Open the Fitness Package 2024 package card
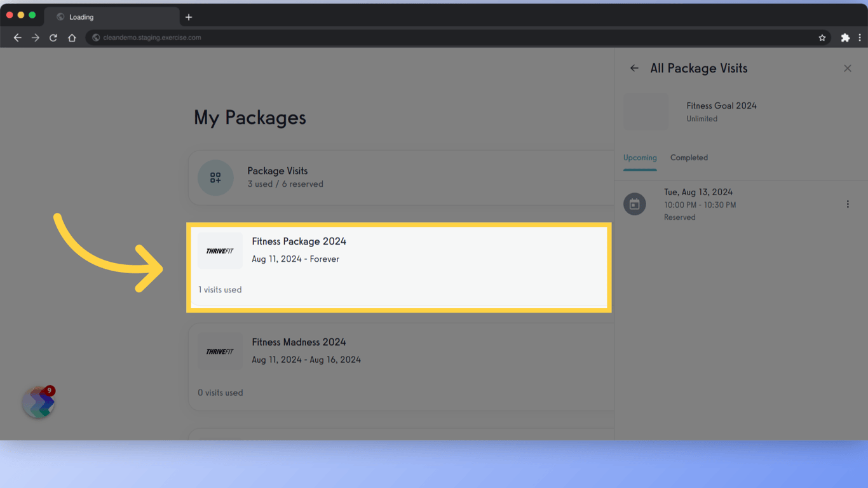This screenshot has height=488, width=868. coord(399,267)
